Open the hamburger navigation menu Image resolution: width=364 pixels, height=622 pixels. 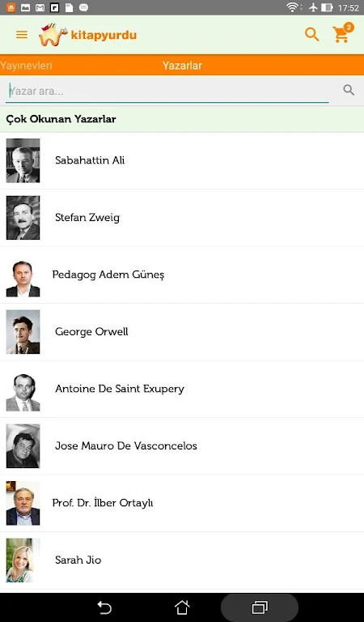pos(22,35)
